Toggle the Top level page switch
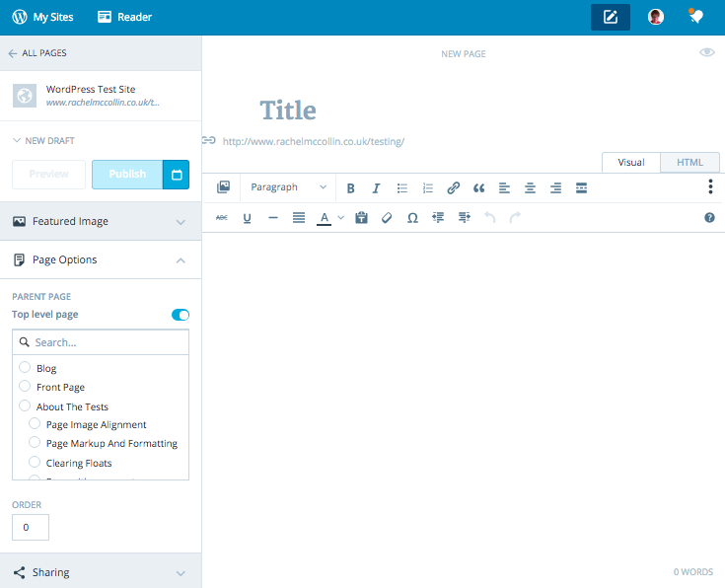The image size is (725, 588). pyautogui.click(x=181, y=315)
